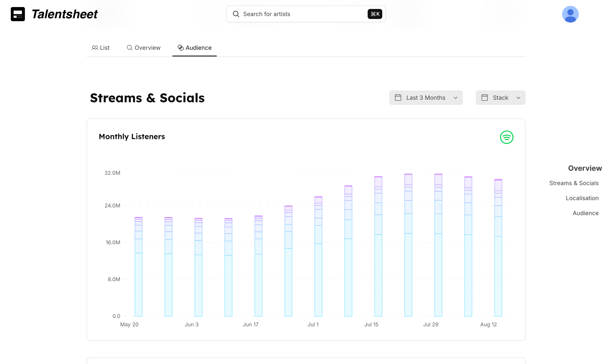
Task: Click the Overview heading in side navigation
Action: pyautogui.click(x=585, y=168)
